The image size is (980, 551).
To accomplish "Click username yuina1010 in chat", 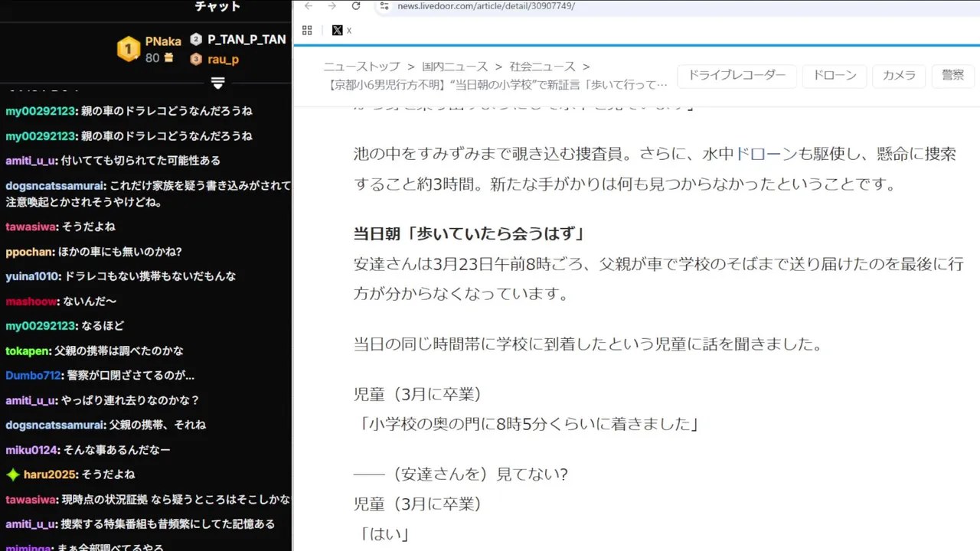I will (x=31, y=276).
